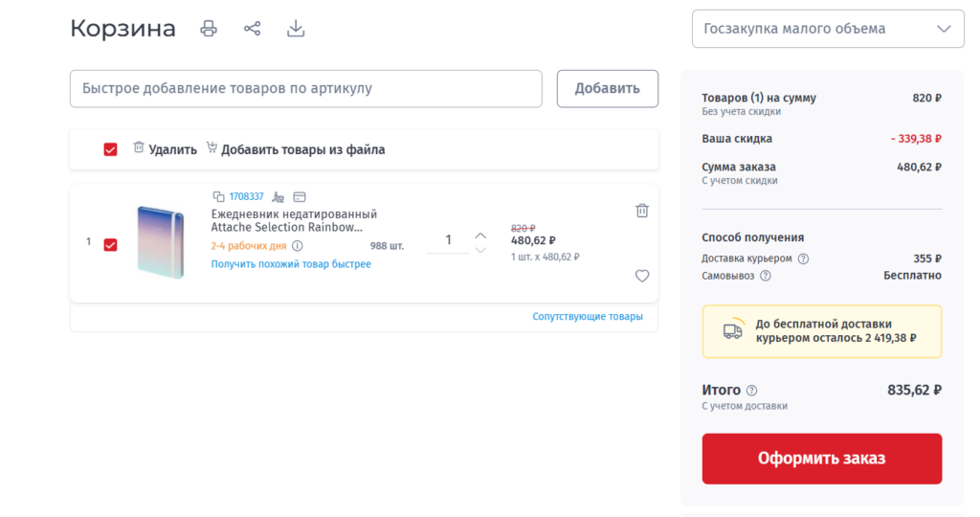Image resolution: width=980 pixels, height=517 pixels.
Task: Increase diary quantity with up arrow
Action: point(480,236)
